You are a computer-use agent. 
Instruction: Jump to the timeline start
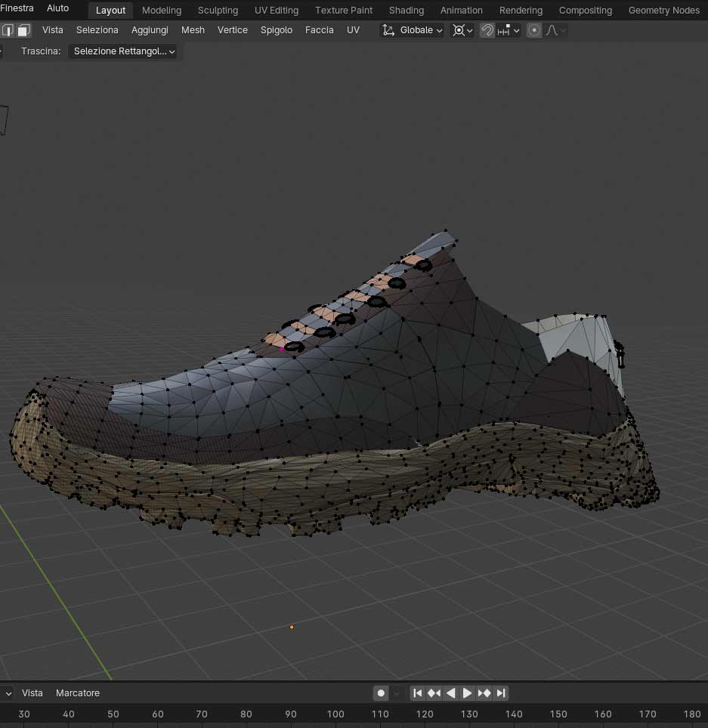click(x=417, y=693)
